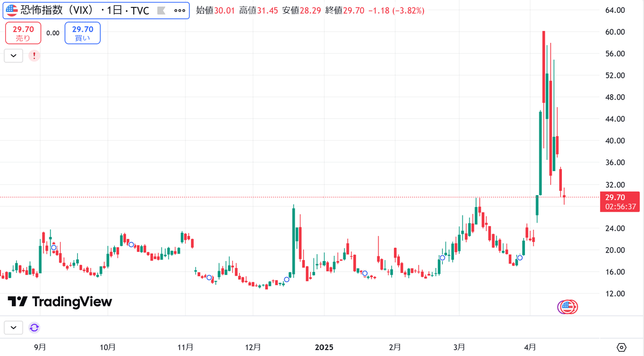Select the blue circle marker in October
The height and width of the screenshot is (356, 644).
click(x=131, y=244)
